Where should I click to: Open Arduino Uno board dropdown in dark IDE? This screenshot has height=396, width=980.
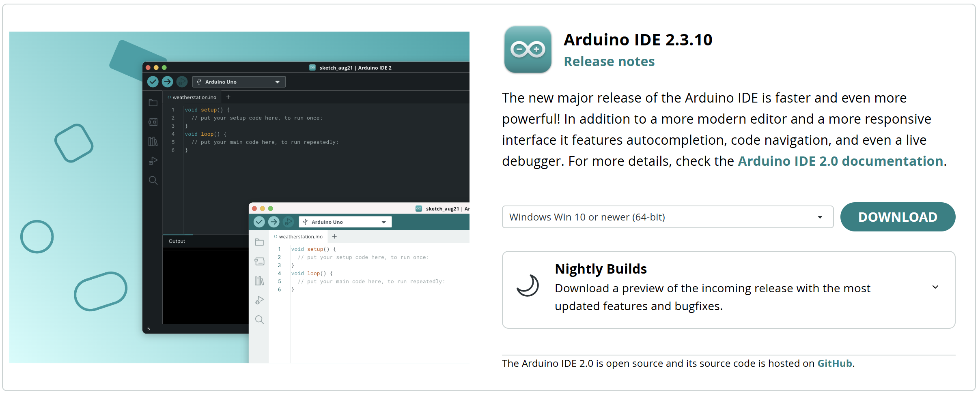(x=239, y=82)
